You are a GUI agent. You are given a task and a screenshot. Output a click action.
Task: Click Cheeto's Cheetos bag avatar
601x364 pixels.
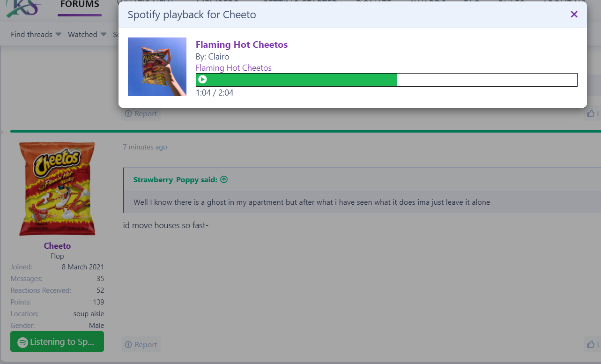tap(57, 189)
